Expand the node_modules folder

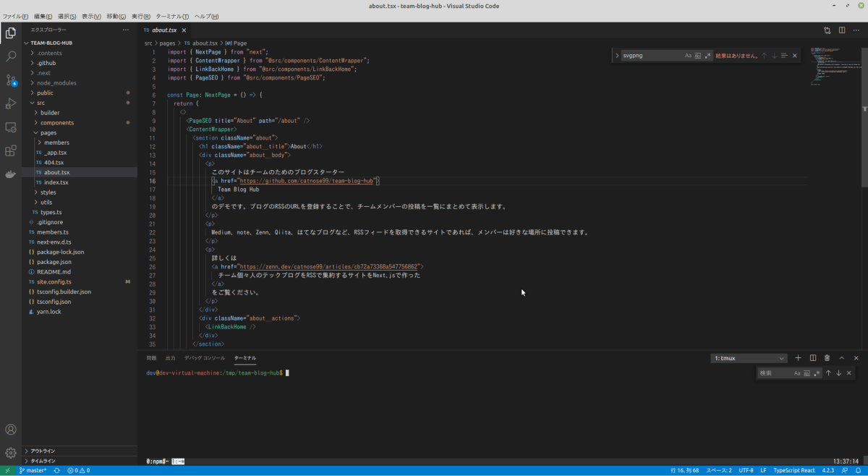pyautogui.click(x=80, y=82)
